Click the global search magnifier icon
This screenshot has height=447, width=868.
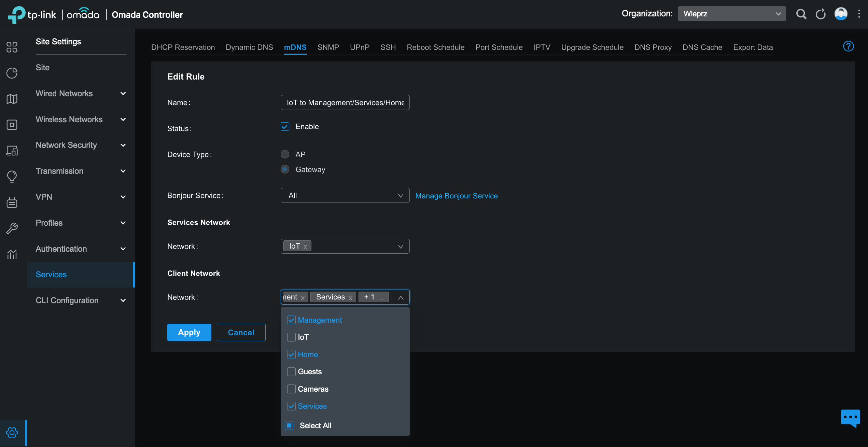tap(801, 14)
